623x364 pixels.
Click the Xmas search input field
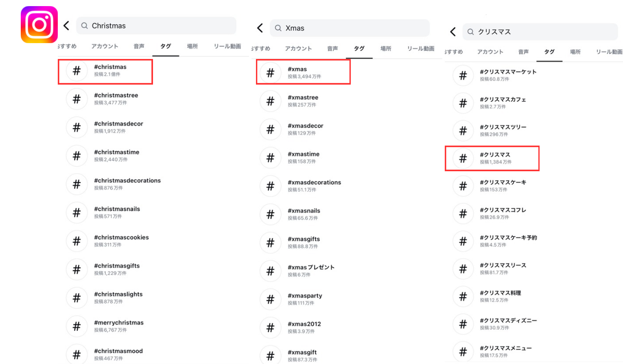(x=354, y=28)
